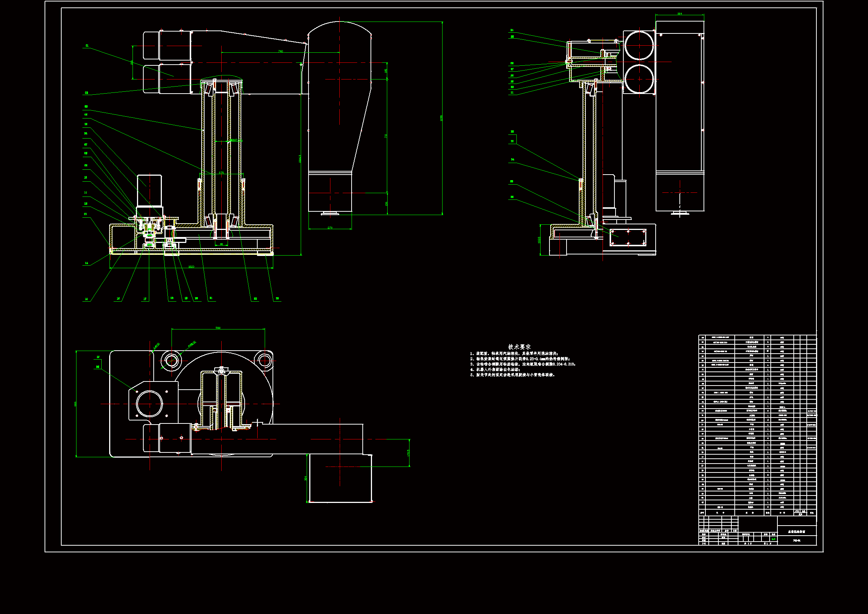Select part balloon number 24 in side view
The height and width of the screenshot is (614, 868).
click(512, 30)
